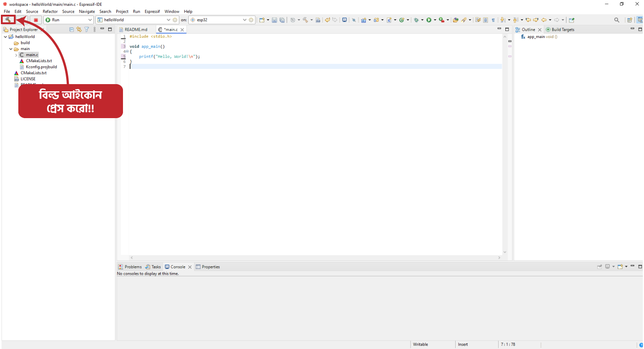Open dropdown arrow next to Run play icon

435,20
